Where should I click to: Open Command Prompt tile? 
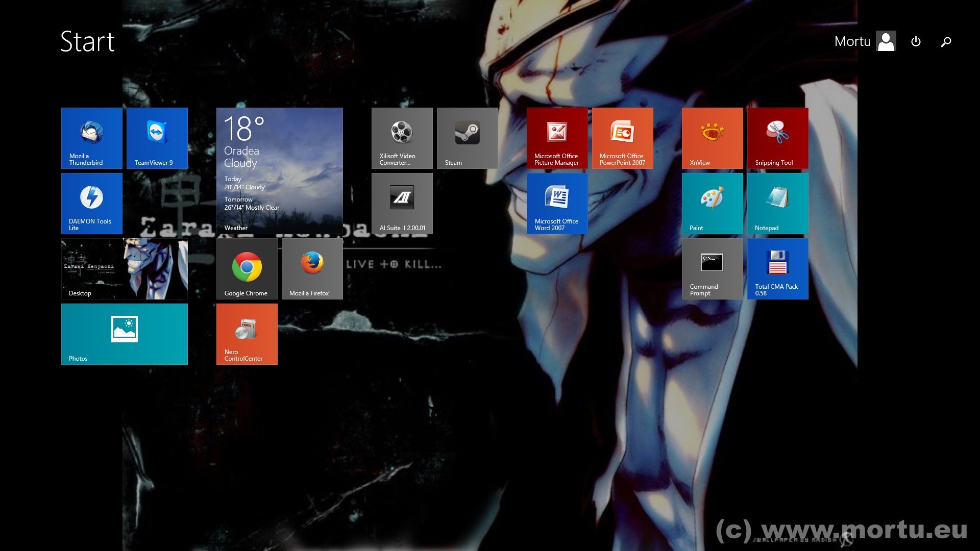(x=713, y=268)
